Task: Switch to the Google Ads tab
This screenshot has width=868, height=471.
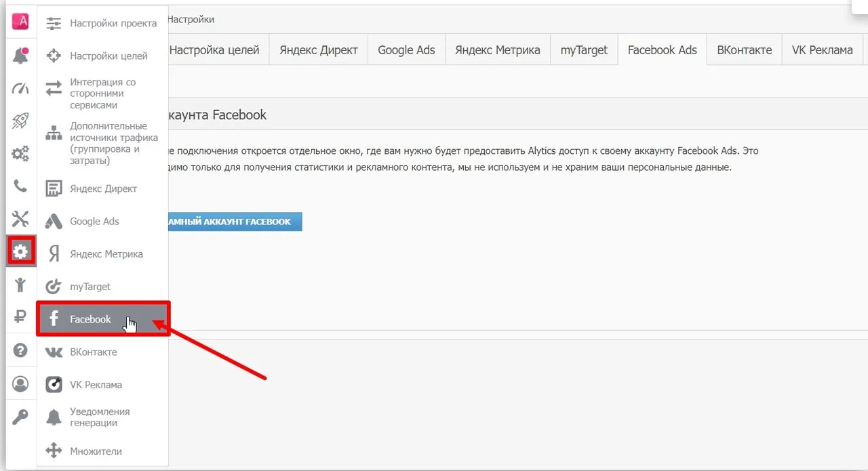Action: tap(406, 49)
